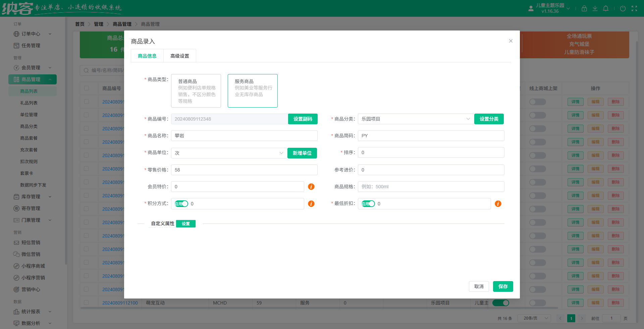Click the user avatar icon in header
644x329 pixels.
[531, 8]
